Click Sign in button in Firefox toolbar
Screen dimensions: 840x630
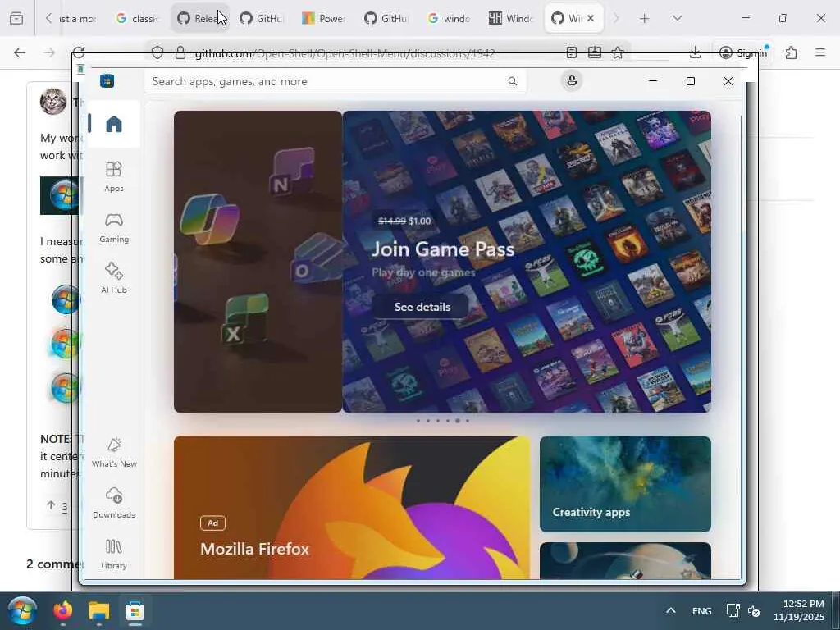(x=742, y=52)
